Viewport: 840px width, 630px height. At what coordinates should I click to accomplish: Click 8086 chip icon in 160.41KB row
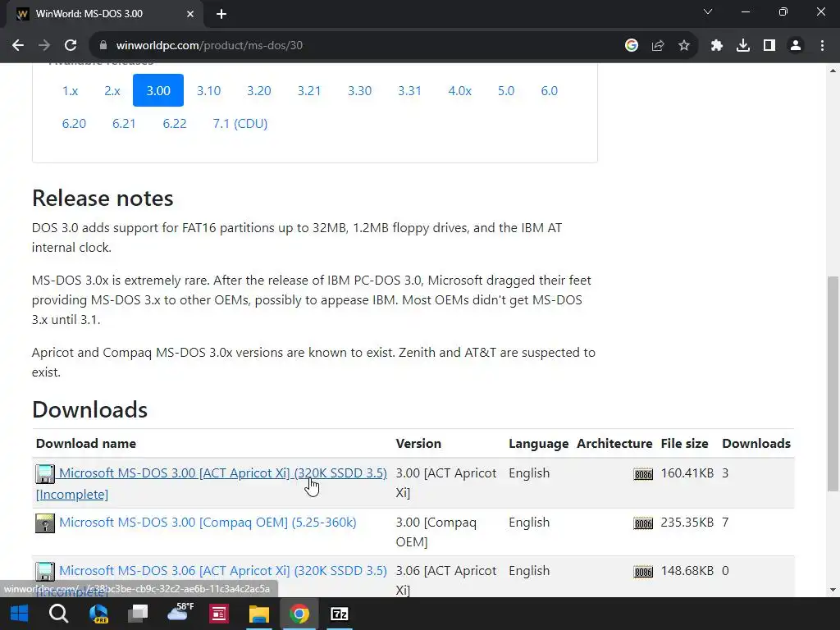coord(643,474)
